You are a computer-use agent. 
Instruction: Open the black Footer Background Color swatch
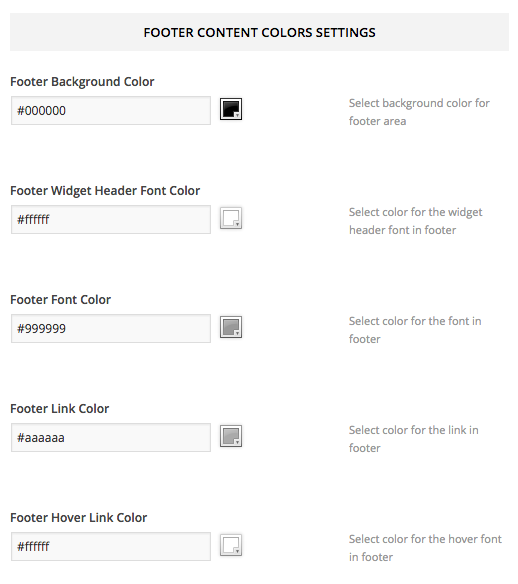[231, 109]
